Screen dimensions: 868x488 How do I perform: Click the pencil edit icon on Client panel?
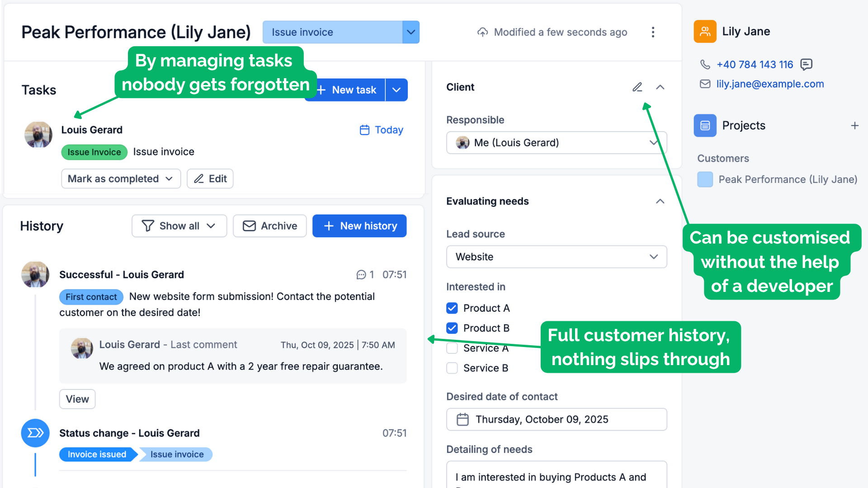(637, 87)
